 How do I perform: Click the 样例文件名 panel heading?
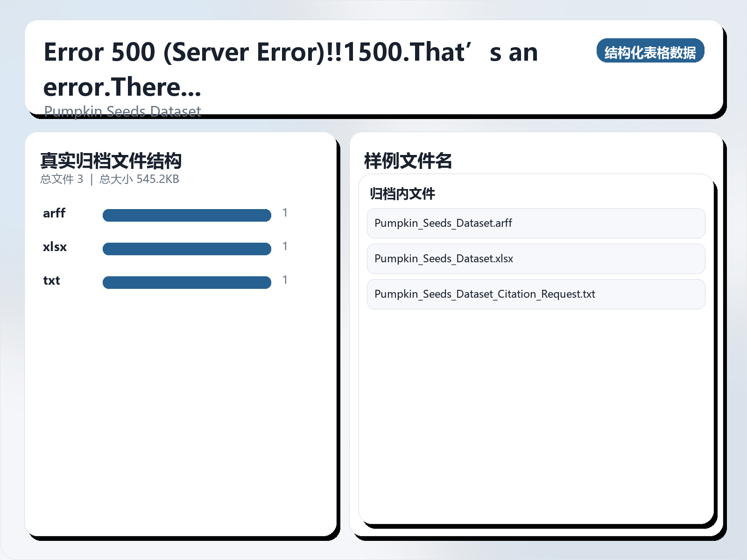click(x=408, y=161)
